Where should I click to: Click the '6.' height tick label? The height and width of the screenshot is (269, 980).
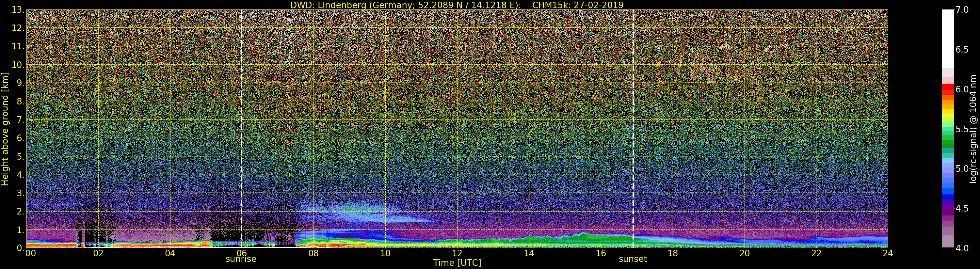20,138
